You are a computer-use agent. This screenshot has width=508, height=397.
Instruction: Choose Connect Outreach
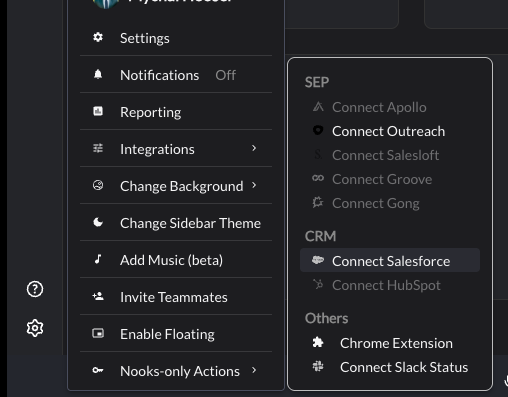tap(390, 131)
